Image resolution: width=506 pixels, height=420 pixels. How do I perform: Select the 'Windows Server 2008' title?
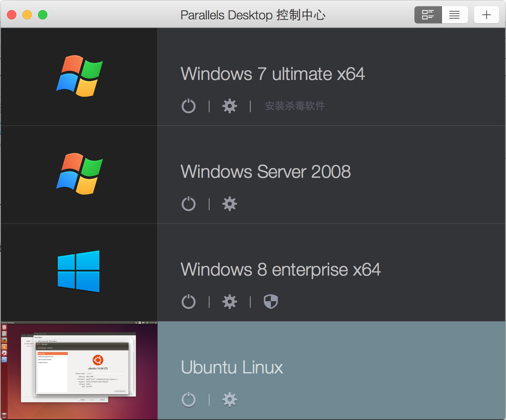(266, 172)
